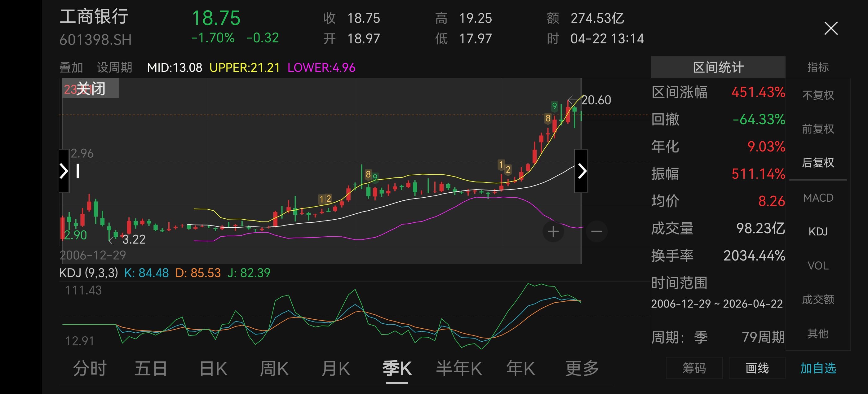
Task: Click change percent -1.70%
Action: (213, 38)
